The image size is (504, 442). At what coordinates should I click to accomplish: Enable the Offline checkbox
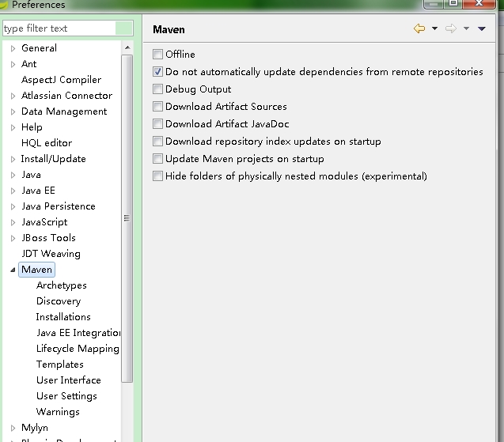point(157,54)
